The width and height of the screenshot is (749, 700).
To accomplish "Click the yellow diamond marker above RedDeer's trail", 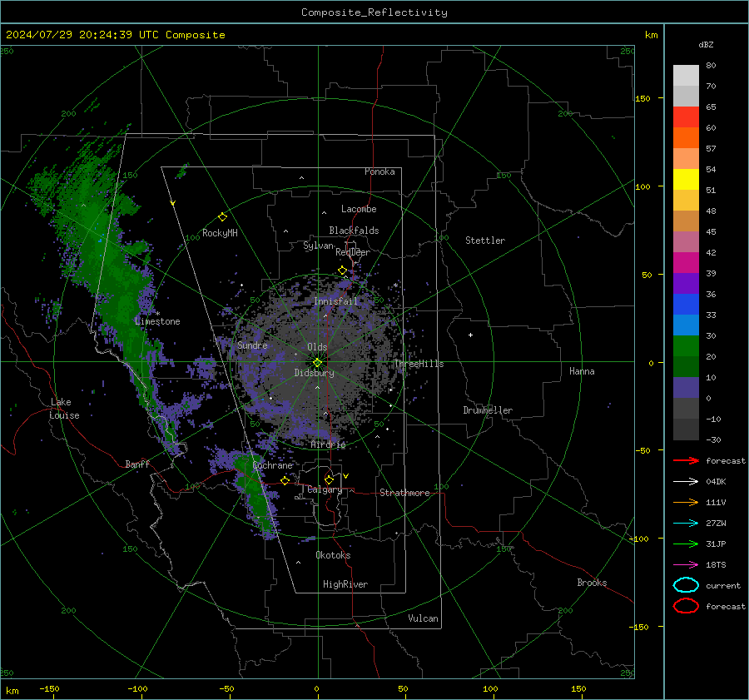I will 342,271.
